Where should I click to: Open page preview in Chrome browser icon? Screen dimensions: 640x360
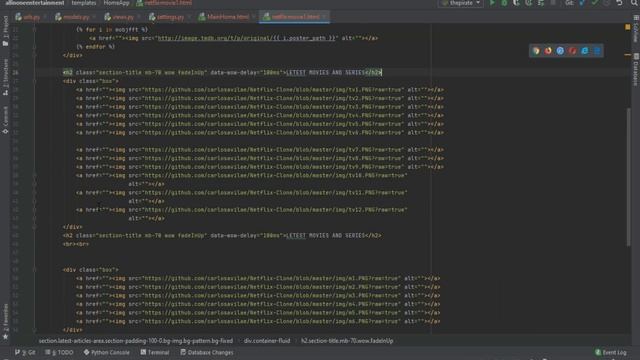click(536, 51)
